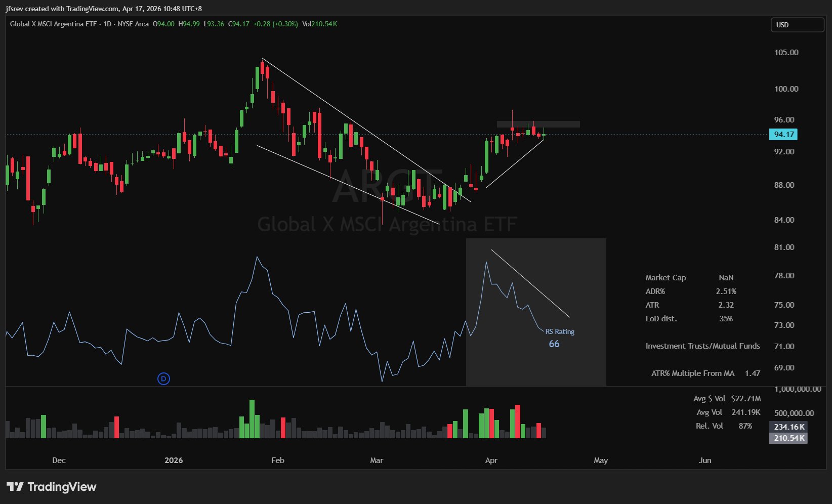Click the Mar label on time axis

pyautogui.click(x=377, y=460)
